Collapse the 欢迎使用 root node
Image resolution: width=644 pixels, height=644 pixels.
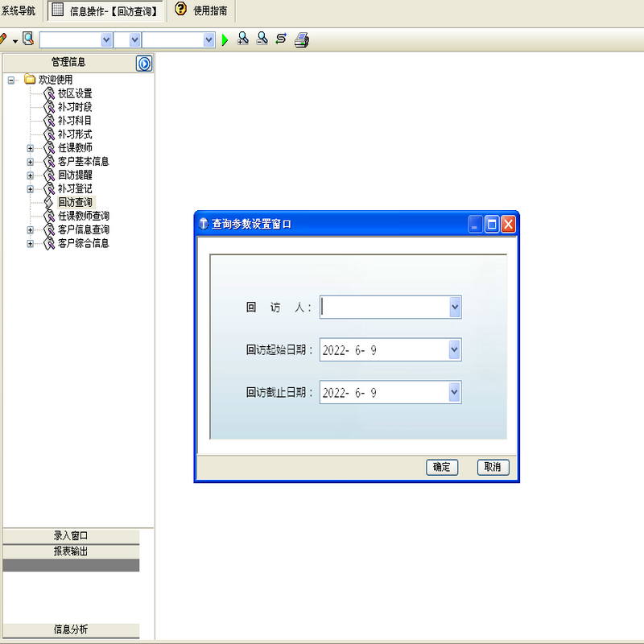click(x=11, y=80)
